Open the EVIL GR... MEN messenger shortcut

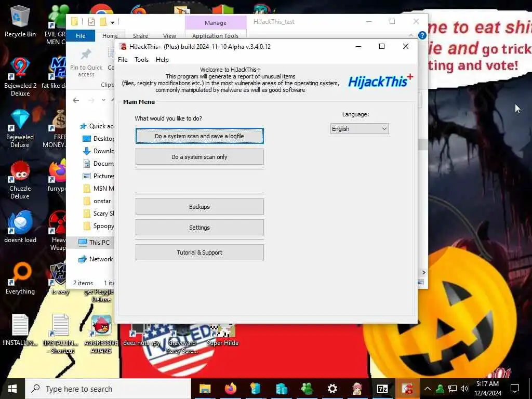[57, 25]
